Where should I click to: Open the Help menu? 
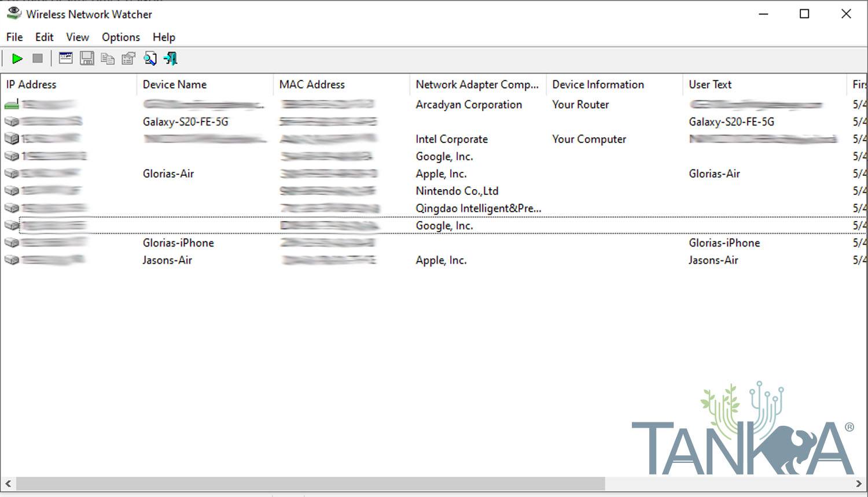pyautogui.click(x=164, y=37)
